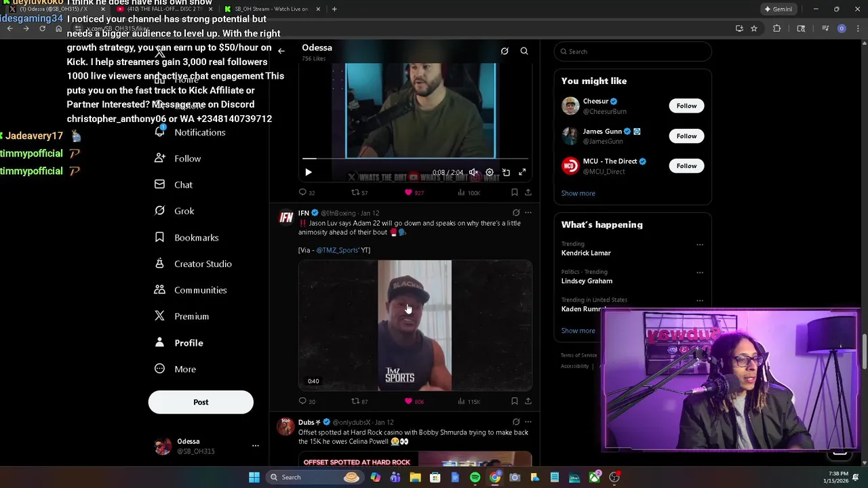Viewport: 868px width, 488px height.
Task: Reply to the post with 32 comments
Action: click(x=307, y=192)
